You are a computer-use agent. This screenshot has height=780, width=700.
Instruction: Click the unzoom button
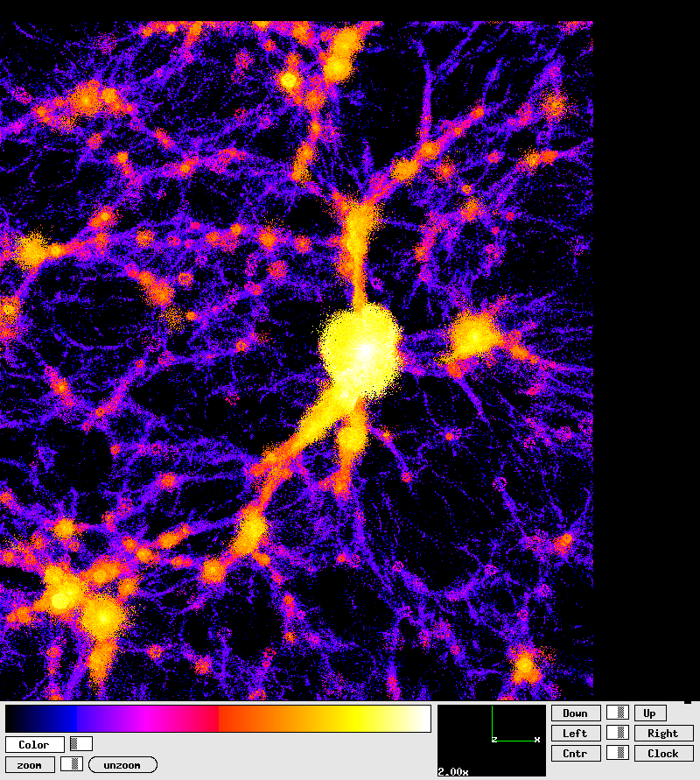(x=122, y=765)
